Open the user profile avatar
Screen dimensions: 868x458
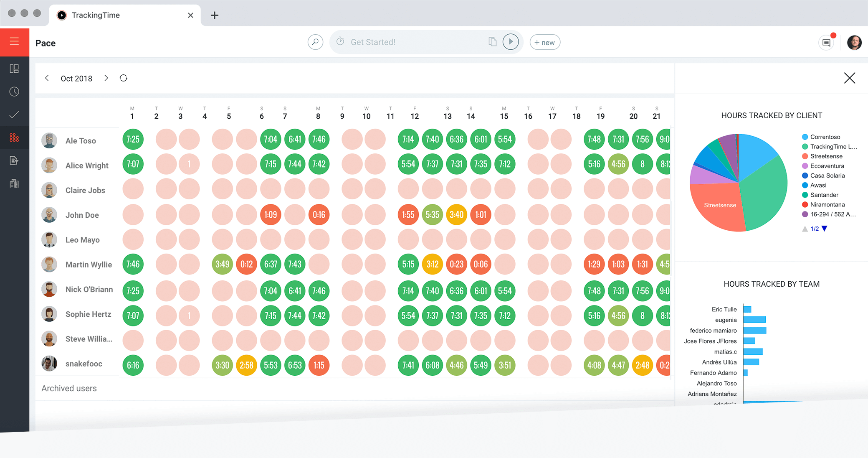(854, 42)
